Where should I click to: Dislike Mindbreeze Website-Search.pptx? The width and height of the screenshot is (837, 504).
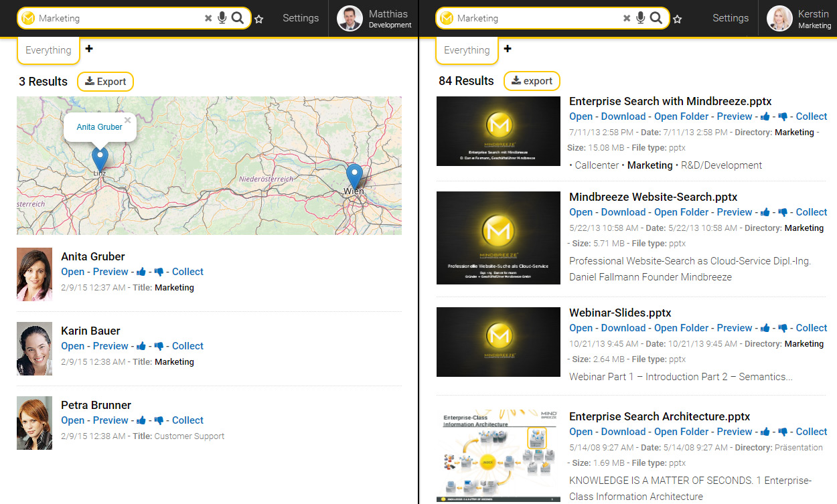click(783, 212)
